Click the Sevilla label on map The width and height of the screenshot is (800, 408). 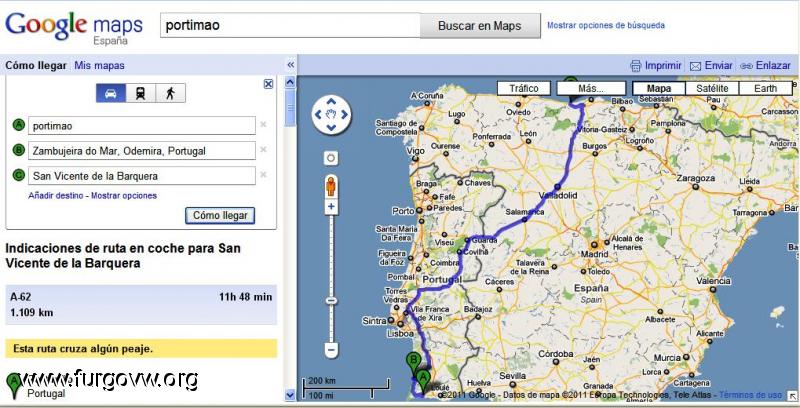click(x=513, y=375)
